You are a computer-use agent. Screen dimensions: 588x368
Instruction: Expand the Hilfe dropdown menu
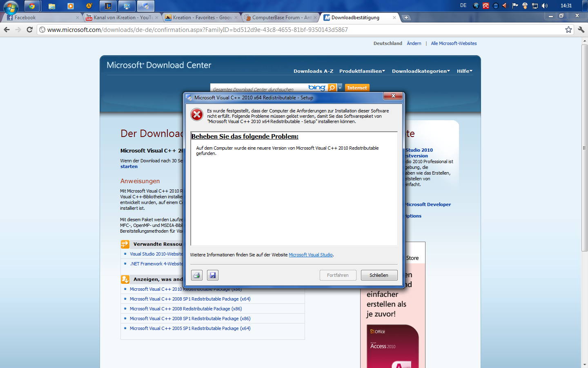465,71
